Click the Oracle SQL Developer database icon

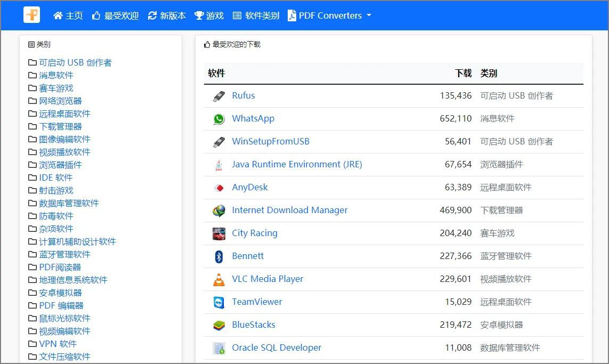point(218,347)
